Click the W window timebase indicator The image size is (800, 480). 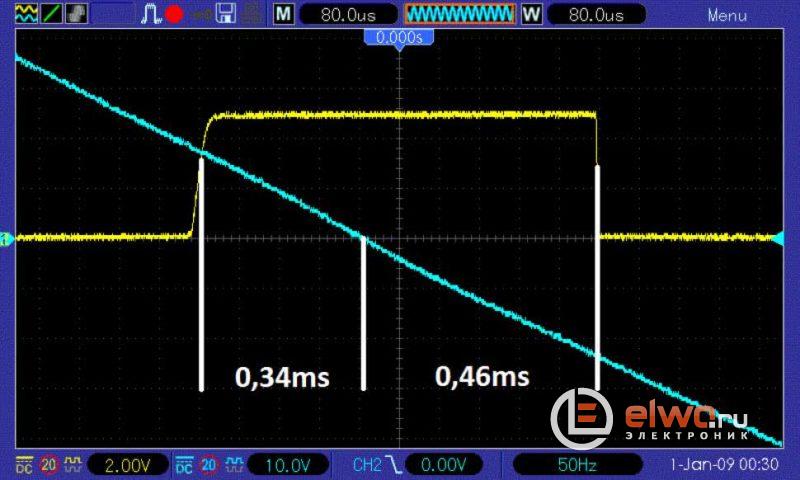coord(531,14)
